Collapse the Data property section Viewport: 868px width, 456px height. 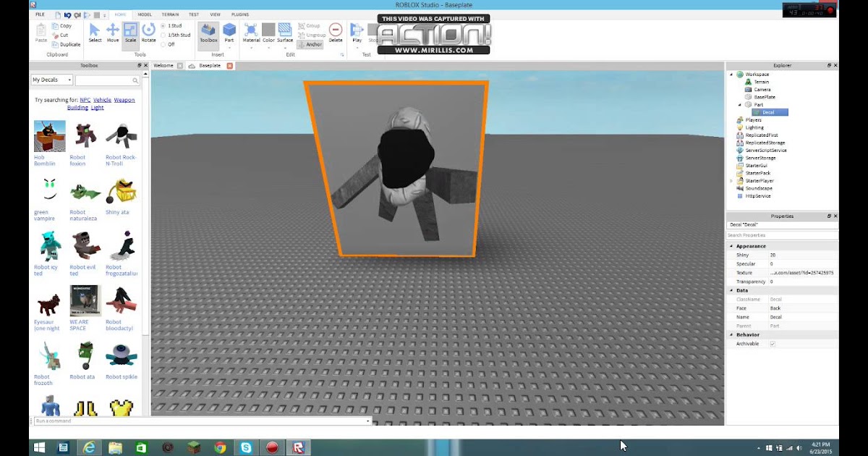coord(731,290)
